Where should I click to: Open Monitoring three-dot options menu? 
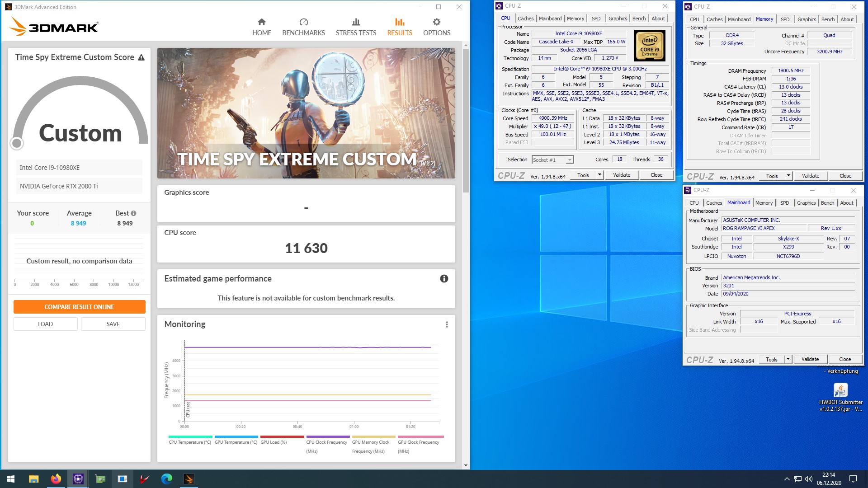447,324
